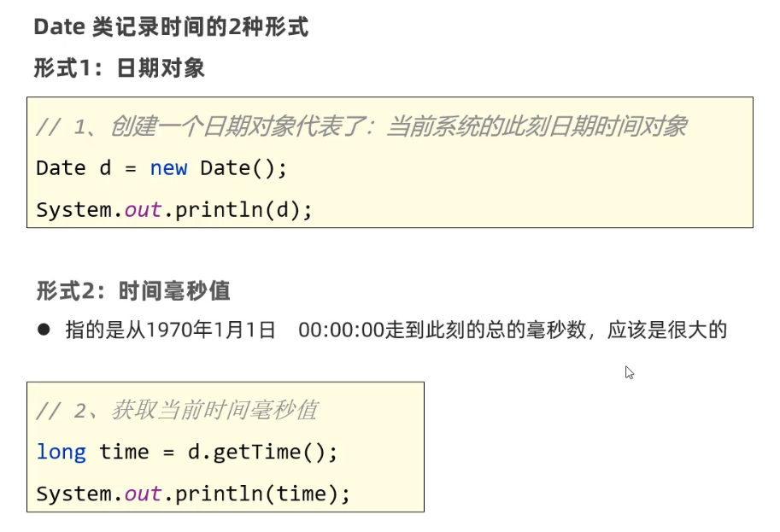The width and height of the screenshot is (780, 532).
Task: Click the heading "形式2：时间毫秒值"
Action: (x=133, y=291)
